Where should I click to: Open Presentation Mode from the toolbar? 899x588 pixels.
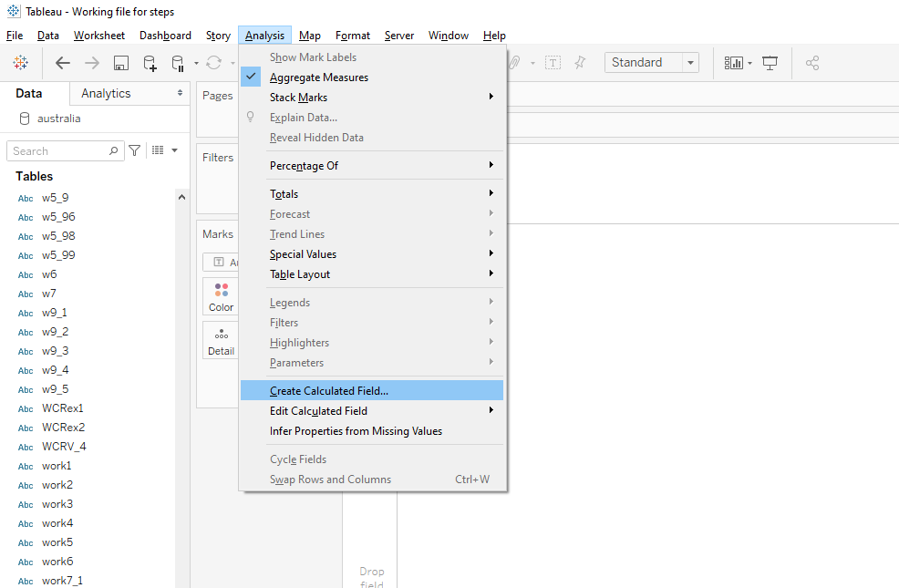coord(771,62)
